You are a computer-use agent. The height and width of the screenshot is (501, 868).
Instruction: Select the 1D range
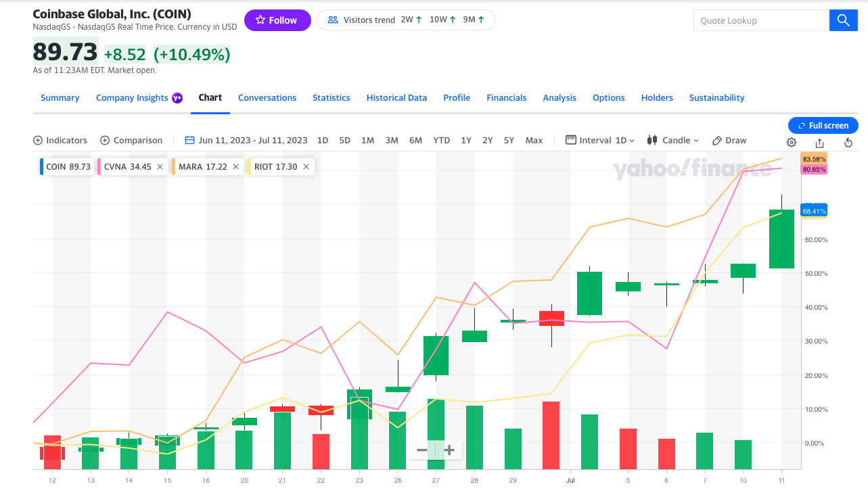[323, 140]
